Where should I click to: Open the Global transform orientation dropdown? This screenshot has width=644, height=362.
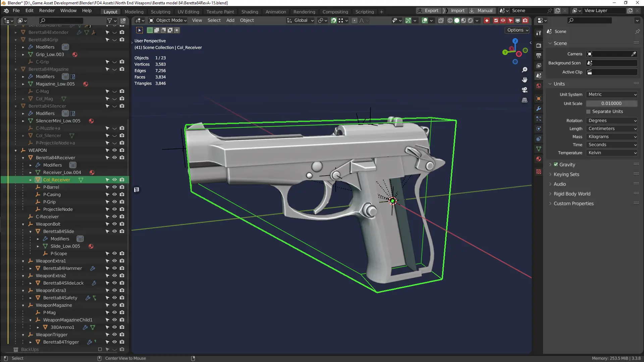[300, 20]
